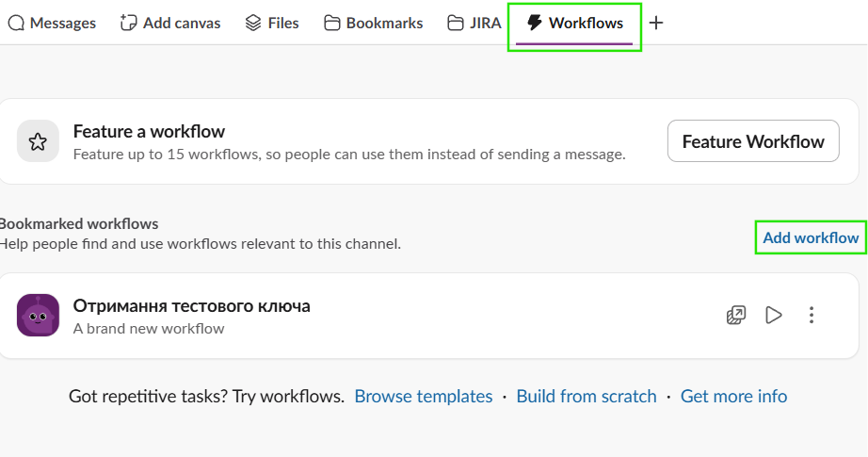Switch to the Files tab
The image size is (868, 457).
(x=272, y=24)
